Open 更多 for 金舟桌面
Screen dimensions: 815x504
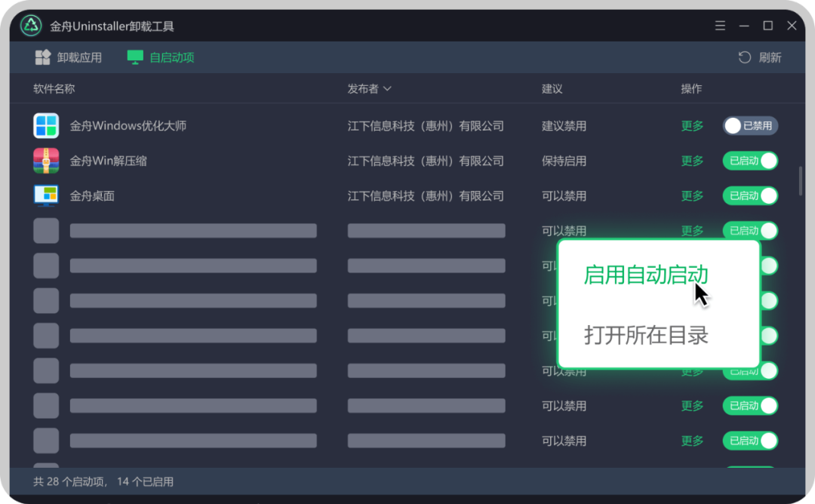pyautogui.click(x=692, y=196)
